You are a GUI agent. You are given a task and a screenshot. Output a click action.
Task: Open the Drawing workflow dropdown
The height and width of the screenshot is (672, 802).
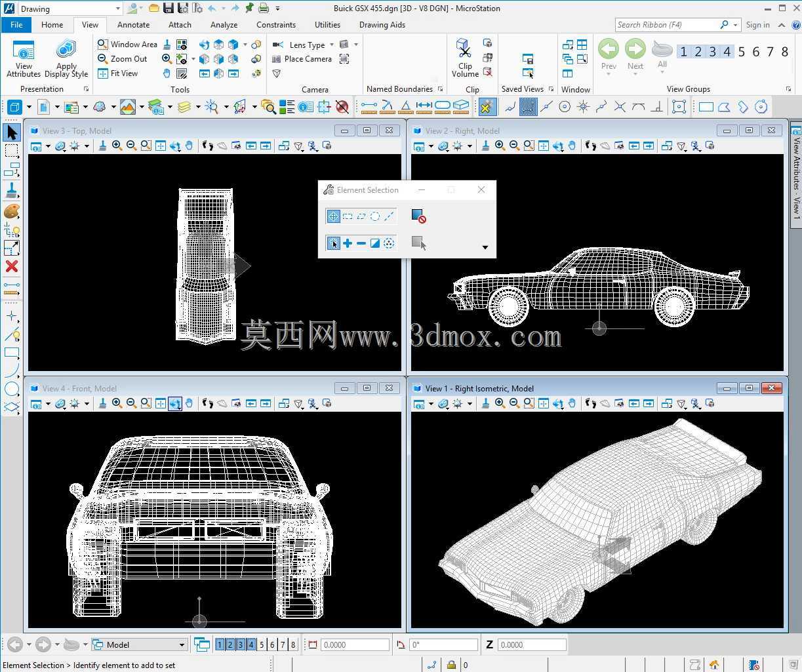(70, 9)
